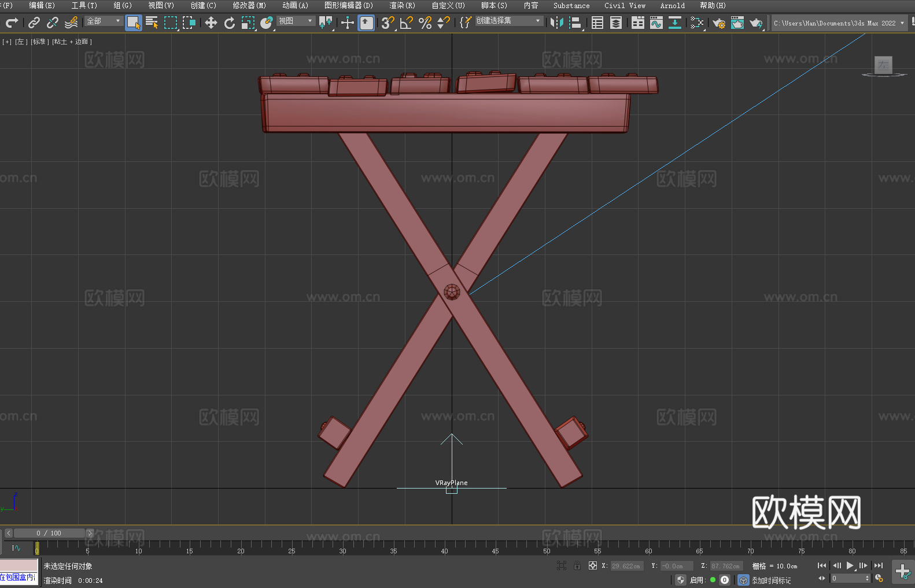Click viewport [+] general menu label
This screenshot has width=915, height=588.
(x=7, y=42)
